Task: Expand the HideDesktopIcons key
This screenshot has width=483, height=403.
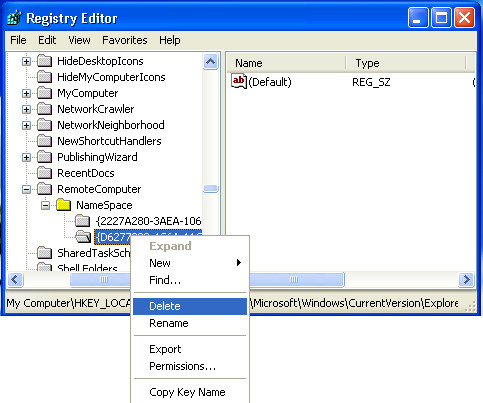Action: (x=26, y=61)
